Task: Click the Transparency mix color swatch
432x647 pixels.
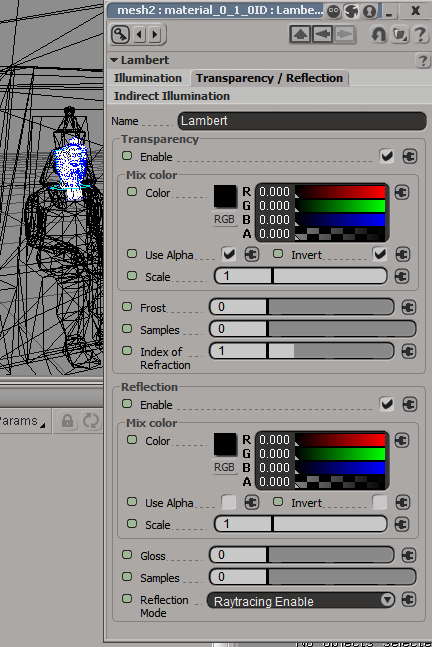Action: (225, 196)
